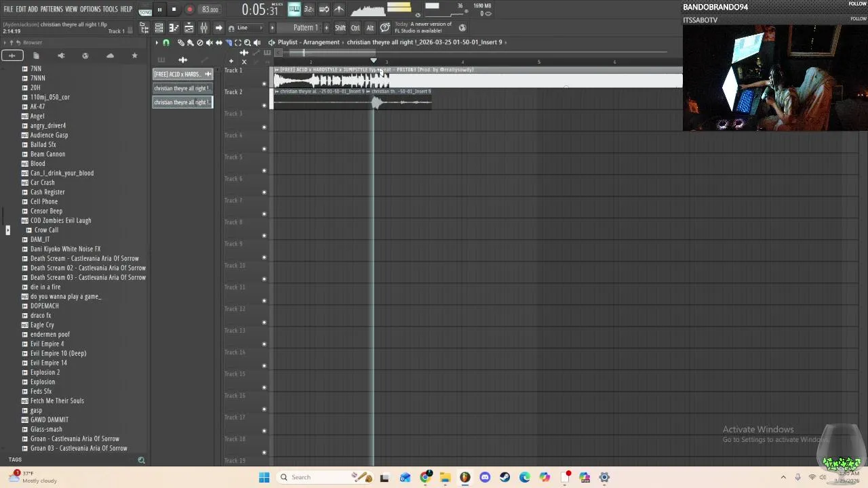Click the newer FL Studio version notice
The width and height of the screenshot is (868, 488).
[x=422, y=28]
